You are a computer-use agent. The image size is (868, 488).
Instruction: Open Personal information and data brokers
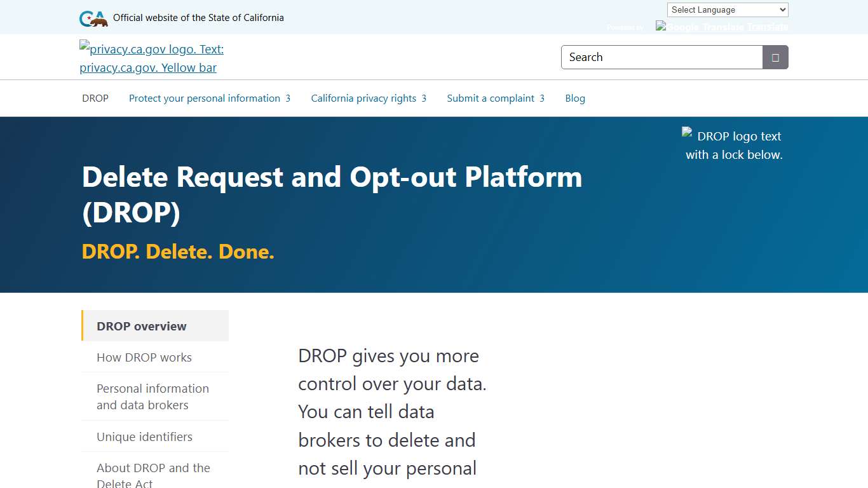point(153,396)
